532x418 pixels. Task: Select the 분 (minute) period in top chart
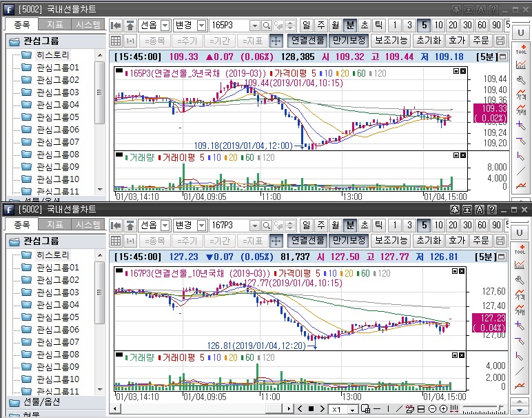click(x=350, y=25)
